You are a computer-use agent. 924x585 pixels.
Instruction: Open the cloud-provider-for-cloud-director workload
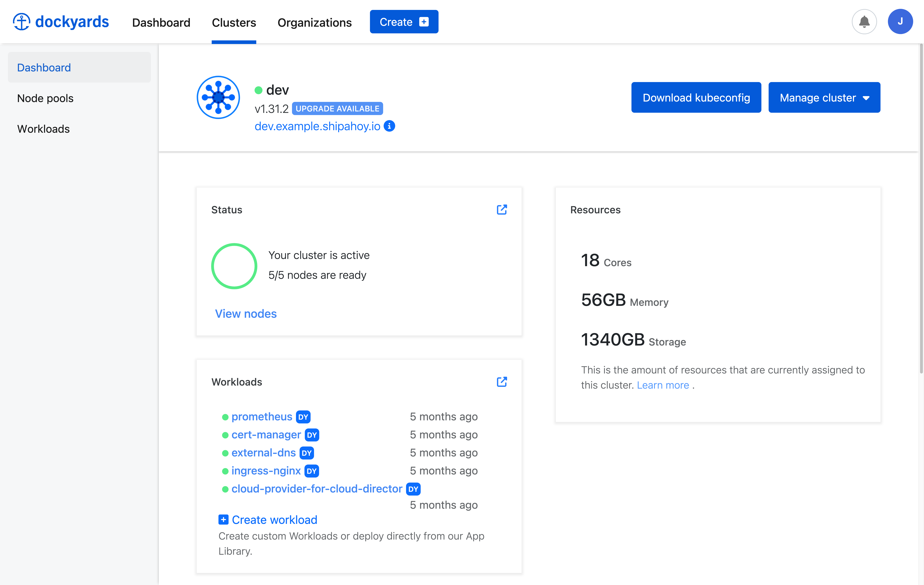tap(317, 489)
